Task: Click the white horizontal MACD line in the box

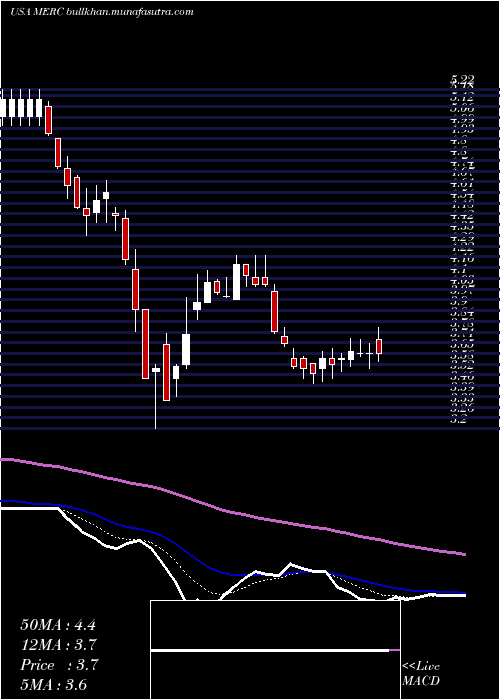Action: click(x=270, y=650)
